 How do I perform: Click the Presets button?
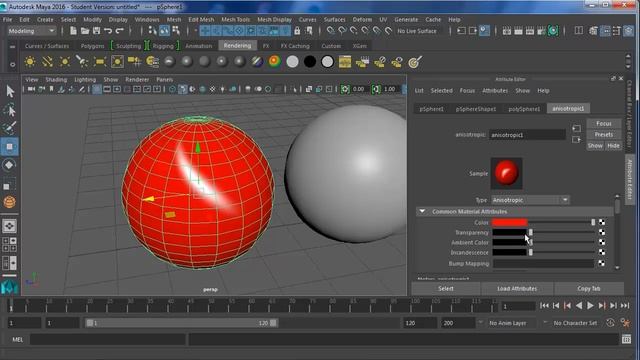(604, 134)
